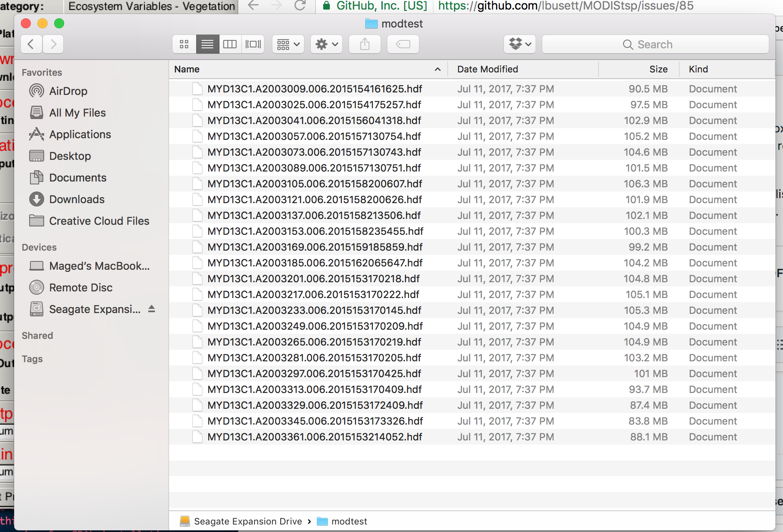Open the Downloads sidebar item
The image size is (783, 532).
click(x=77, y=199)
